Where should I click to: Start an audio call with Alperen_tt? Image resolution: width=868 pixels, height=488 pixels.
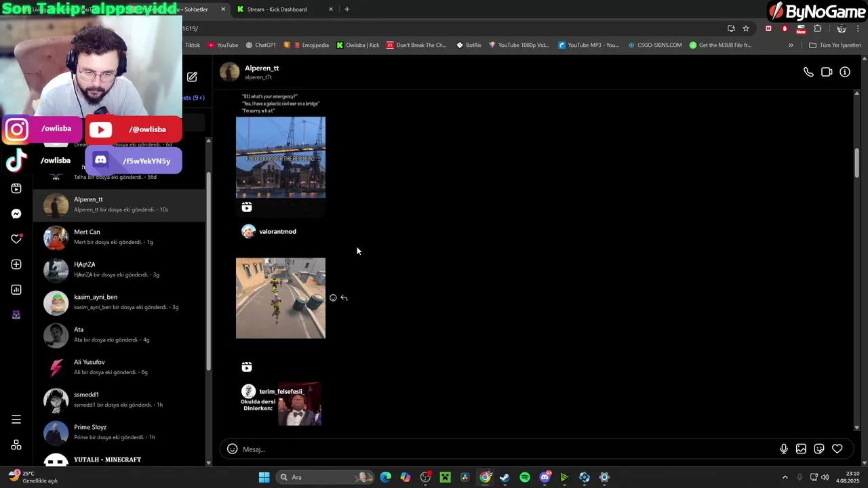(808, 72)
